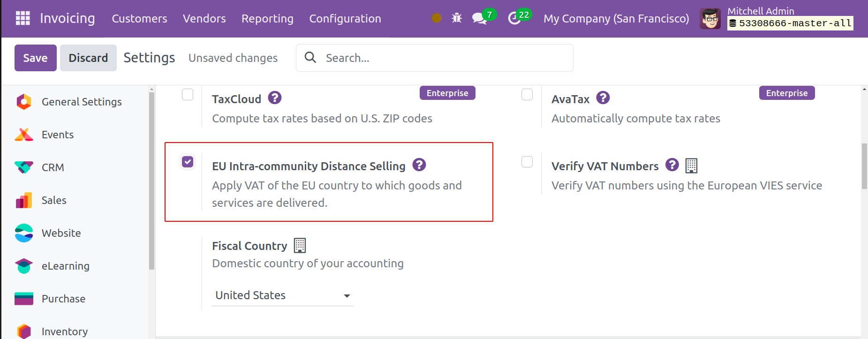Click the Events app icon

click(x=24, y=135)
